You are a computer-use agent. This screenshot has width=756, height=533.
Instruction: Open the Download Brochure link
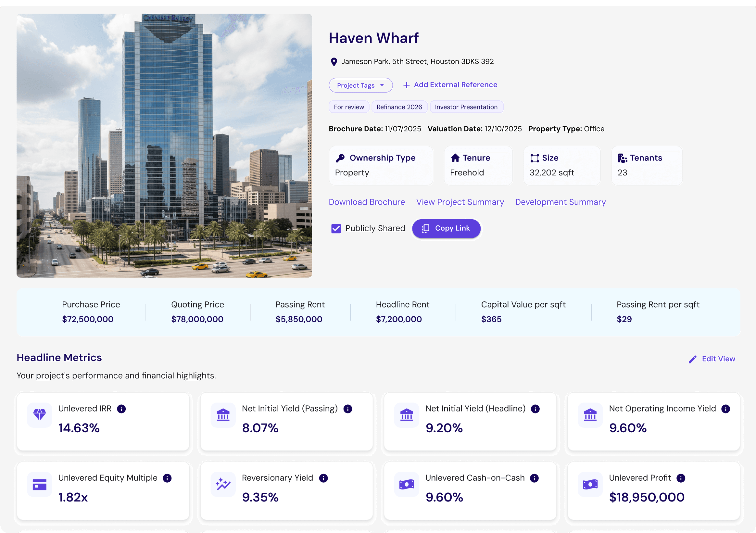(367, 202)
